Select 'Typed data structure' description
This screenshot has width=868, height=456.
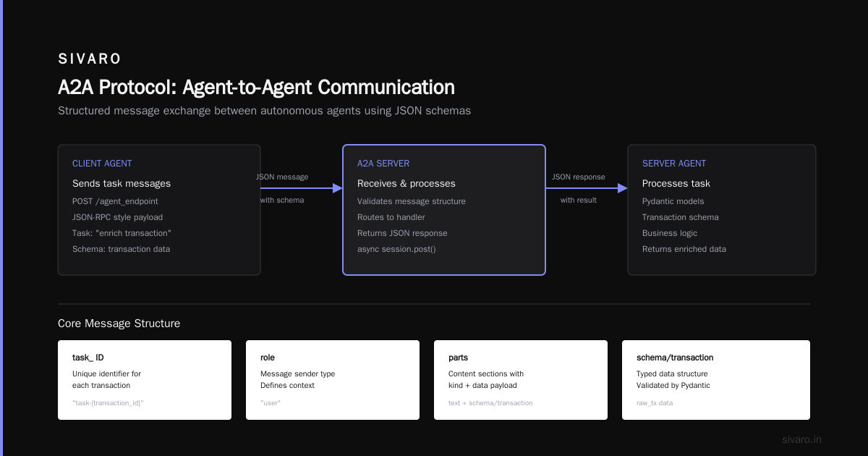click(673, 373)
